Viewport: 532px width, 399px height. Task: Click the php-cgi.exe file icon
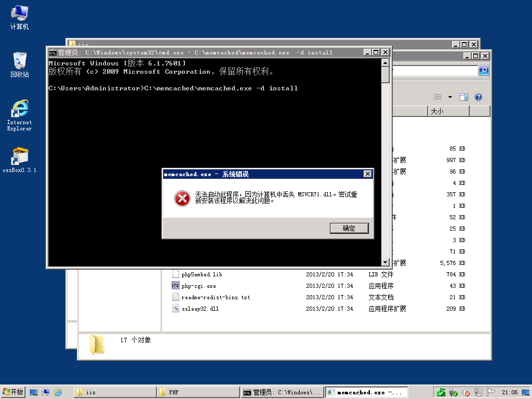(x=176, y=286)
